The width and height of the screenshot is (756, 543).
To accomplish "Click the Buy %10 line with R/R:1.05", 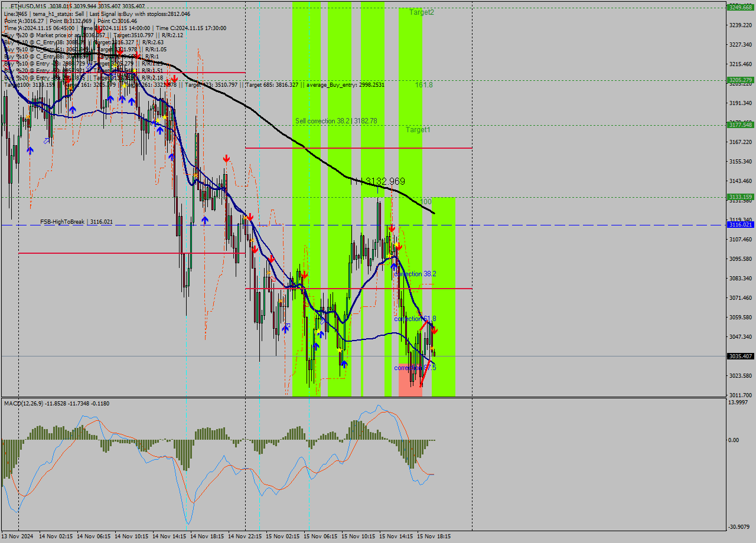I will (x=85, y=49).
